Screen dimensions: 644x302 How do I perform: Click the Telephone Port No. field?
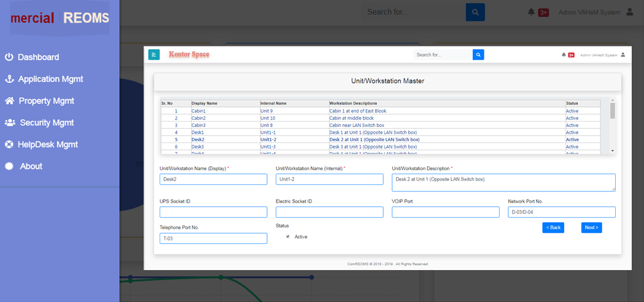(213, 238)
